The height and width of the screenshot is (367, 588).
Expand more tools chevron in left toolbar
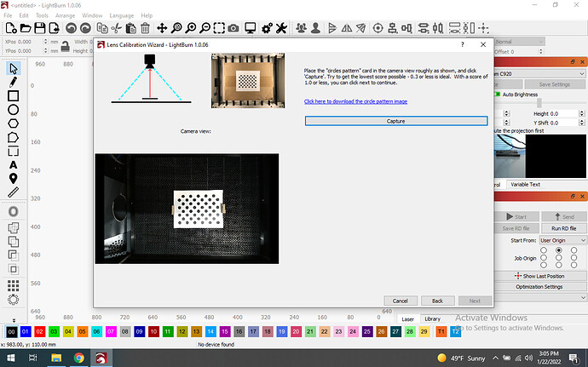click(14, 320)
